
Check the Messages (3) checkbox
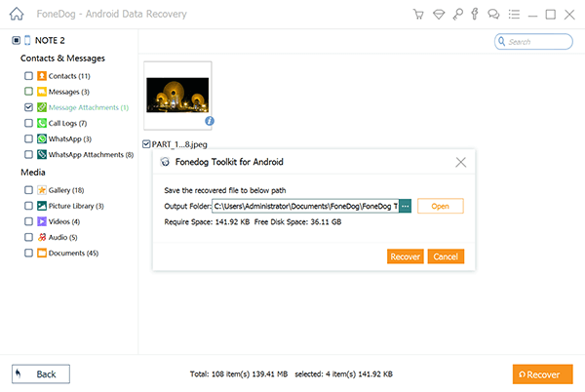pos(28,92)
